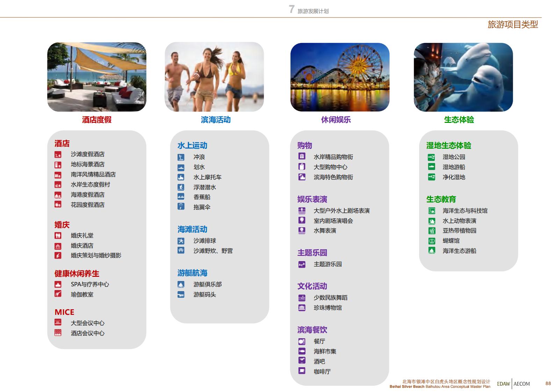Click the icon beside 水岸生态度假村
Image resolution: width=555 pixels, height=392 pixels.
58,185
